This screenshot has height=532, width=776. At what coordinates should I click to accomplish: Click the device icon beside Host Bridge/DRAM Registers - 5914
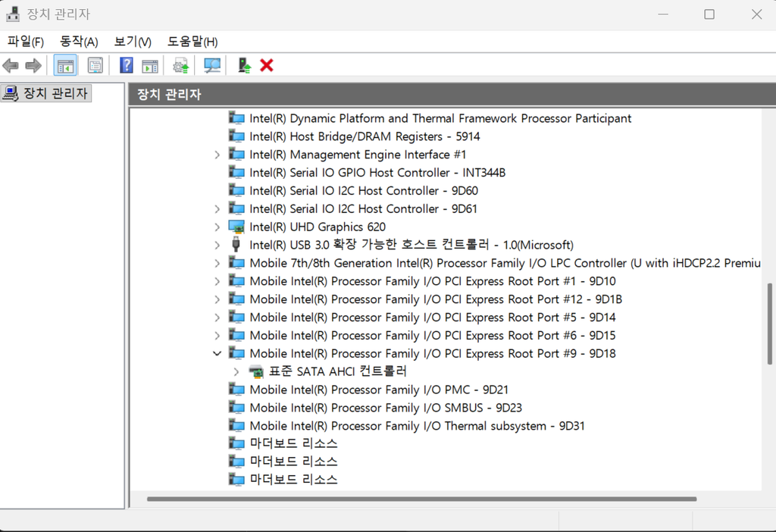(x=236, y=136)
